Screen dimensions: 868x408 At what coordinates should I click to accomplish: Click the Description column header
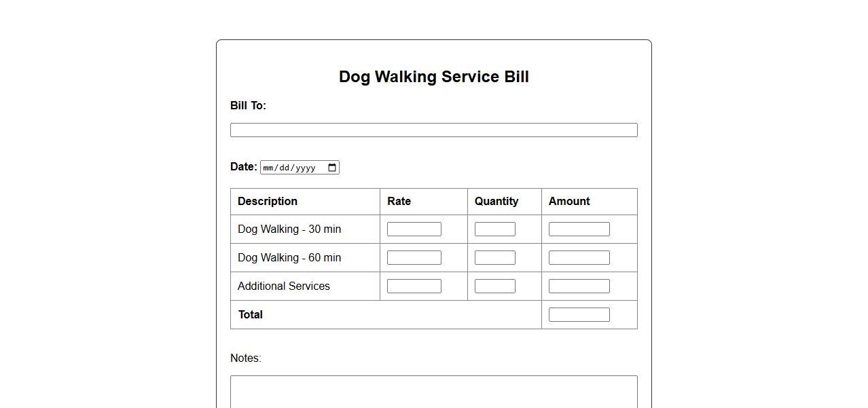coord(268,202)
